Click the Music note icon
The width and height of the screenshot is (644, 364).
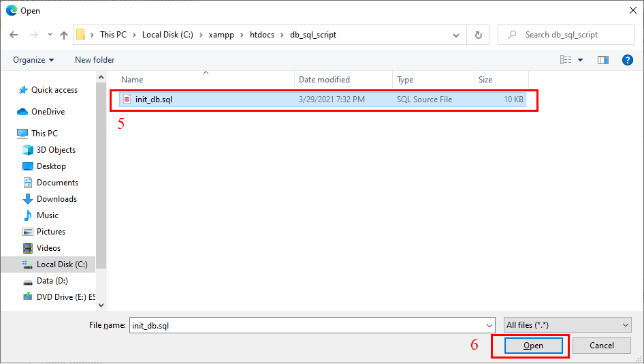coord(28,215)
